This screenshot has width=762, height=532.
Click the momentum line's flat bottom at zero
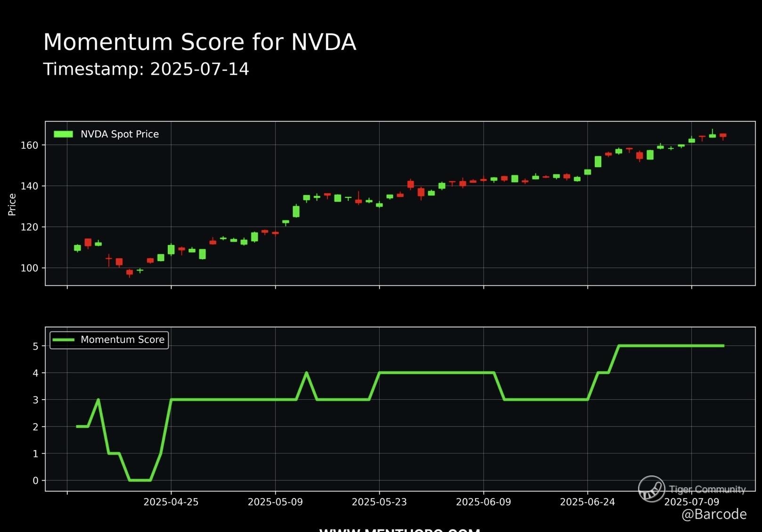pyautogui.click(x=140, y=480)
